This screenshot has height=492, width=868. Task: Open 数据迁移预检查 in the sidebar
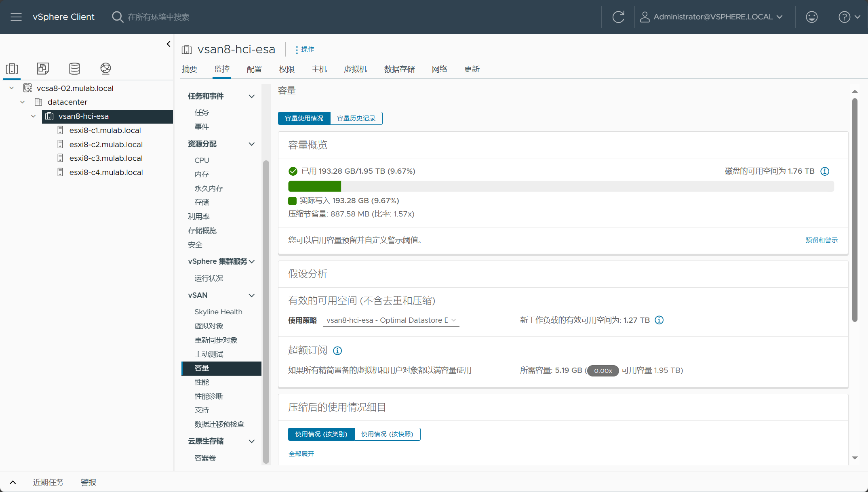tap(219, 424)
